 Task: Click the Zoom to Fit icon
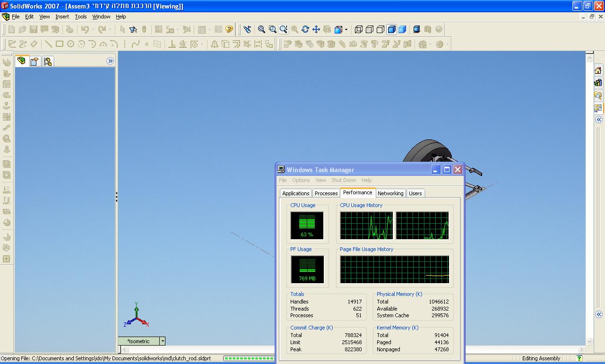261,29
